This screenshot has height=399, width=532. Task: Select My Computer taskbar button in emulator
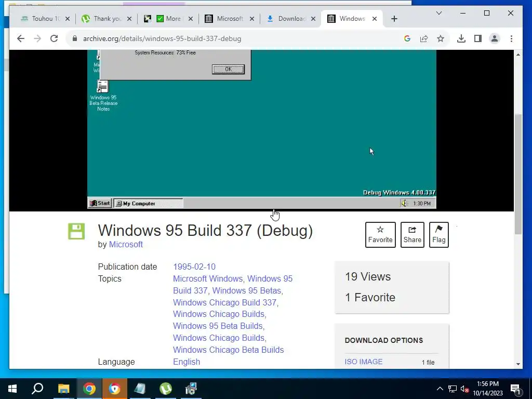click(148, 203)
